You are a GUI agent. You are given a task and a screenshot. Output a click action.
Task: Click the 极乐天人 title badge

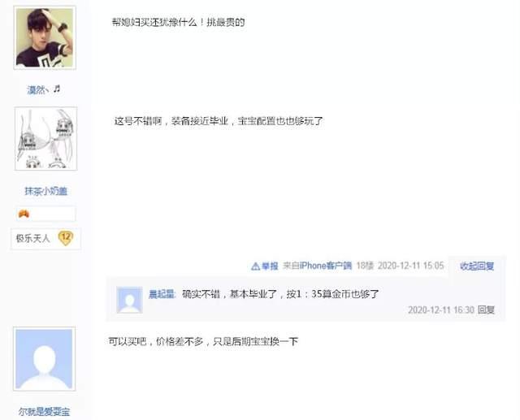point(32,238)
